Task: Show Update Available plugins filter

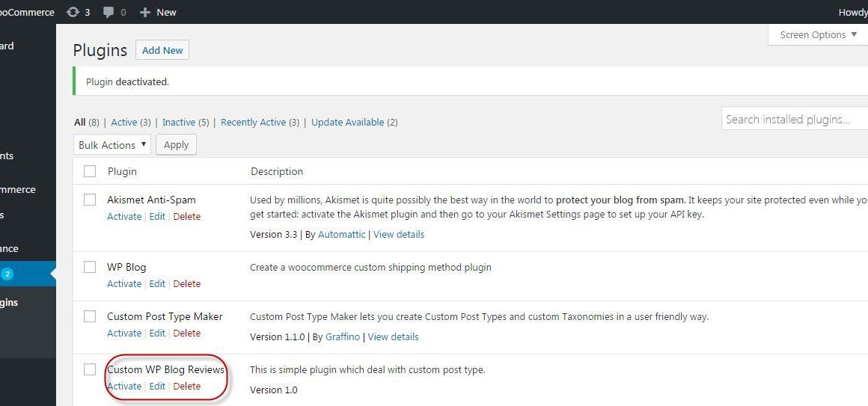Action: click(x=348, y=122)
